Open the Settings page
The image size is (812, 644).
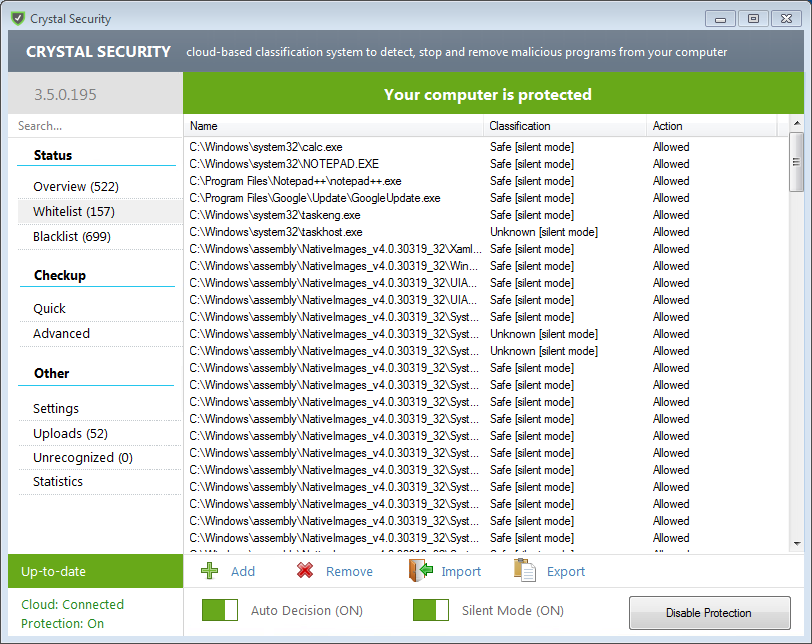56,408
